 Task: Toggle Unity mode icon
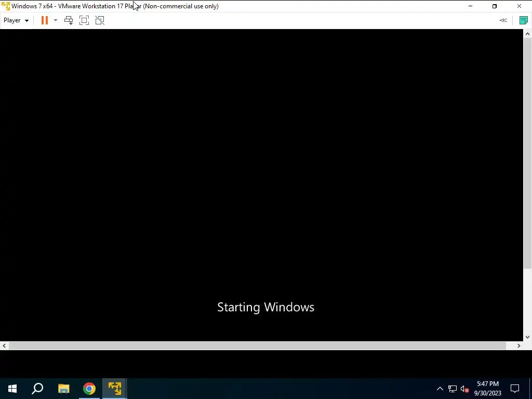click(100, 20)
